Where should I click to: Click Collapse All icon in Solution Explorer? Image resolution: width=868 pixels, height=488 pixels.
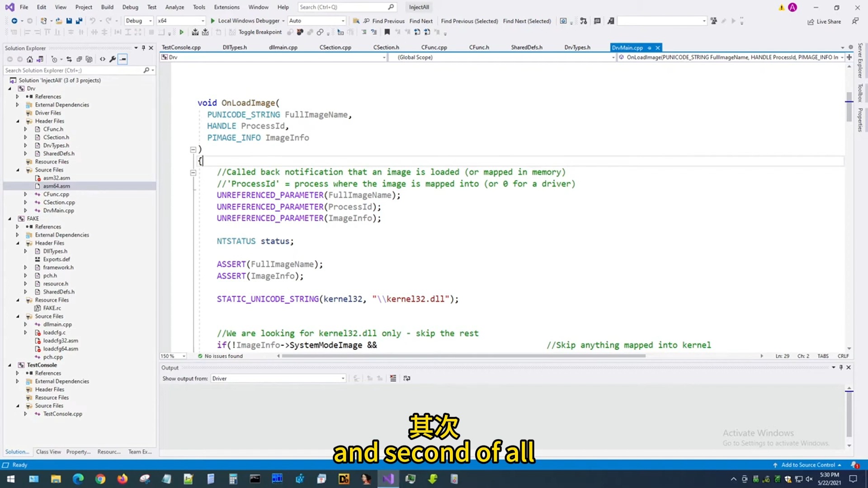[x=79, y=59]
